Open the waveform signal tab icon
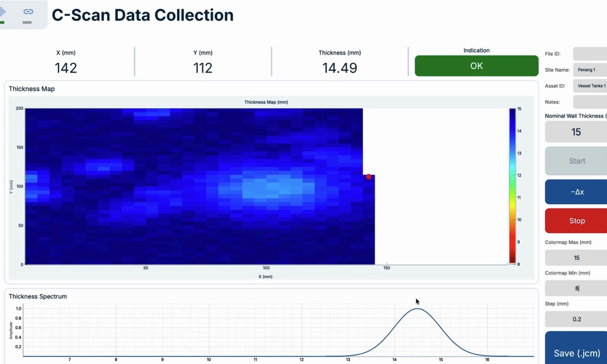Screen dimensions: 607x364 coord(3,11)
